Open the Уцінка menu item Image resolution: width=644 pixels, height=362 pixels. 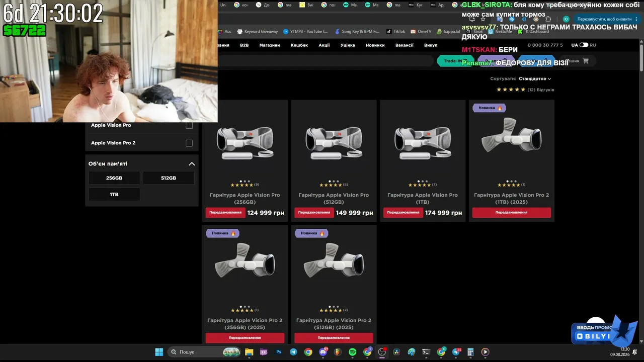348,45
